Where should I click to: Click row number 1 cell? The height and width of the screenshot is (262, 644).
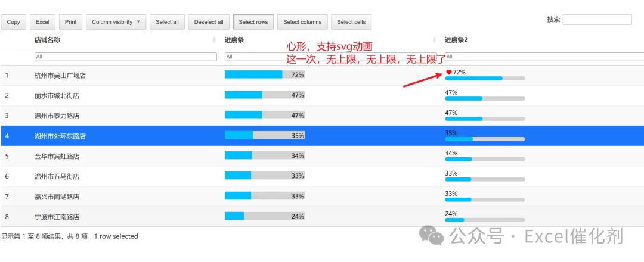click(x=7, y=76)
